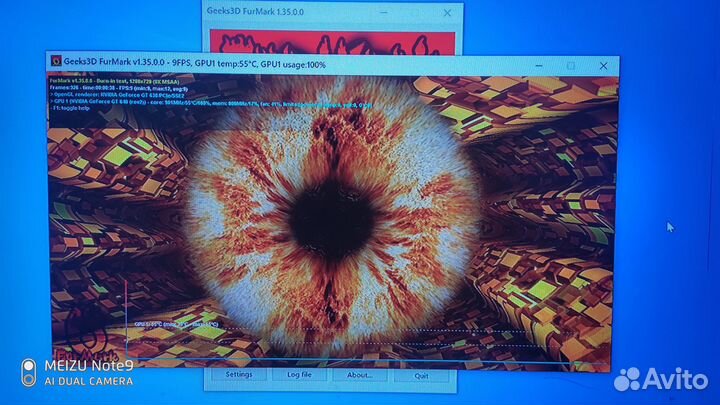Click the FurMark icon in the benchmark title bar
The image size is (720, 405).
pyautogui.click(x=56, y=61)
